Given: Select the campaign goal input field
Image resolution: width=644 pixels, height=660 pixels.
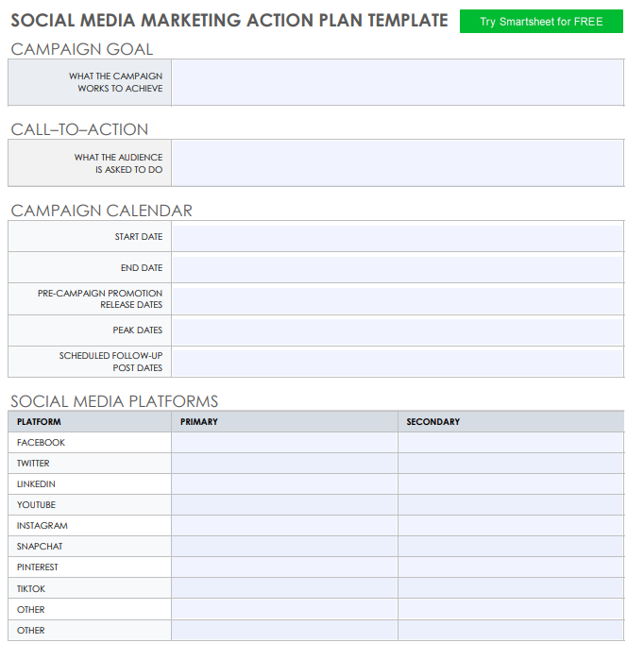Looking at the screenshot, I should [x=397, y=82].
